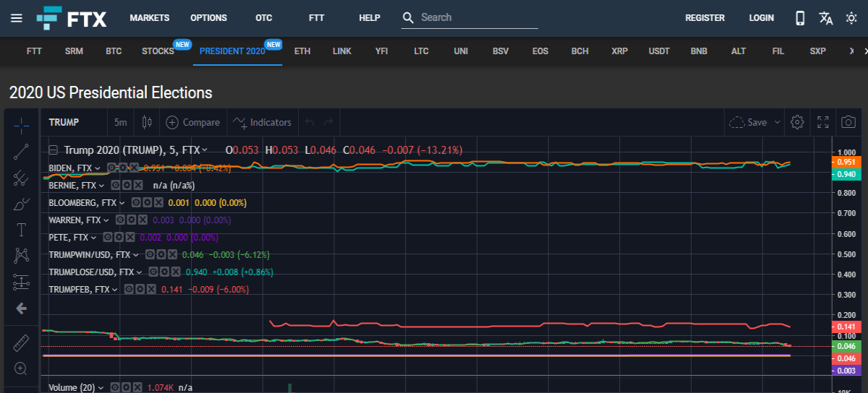Expand the PETE, FTX legend chevron
This screenshot has height=393, width=868.
point(93,237)
